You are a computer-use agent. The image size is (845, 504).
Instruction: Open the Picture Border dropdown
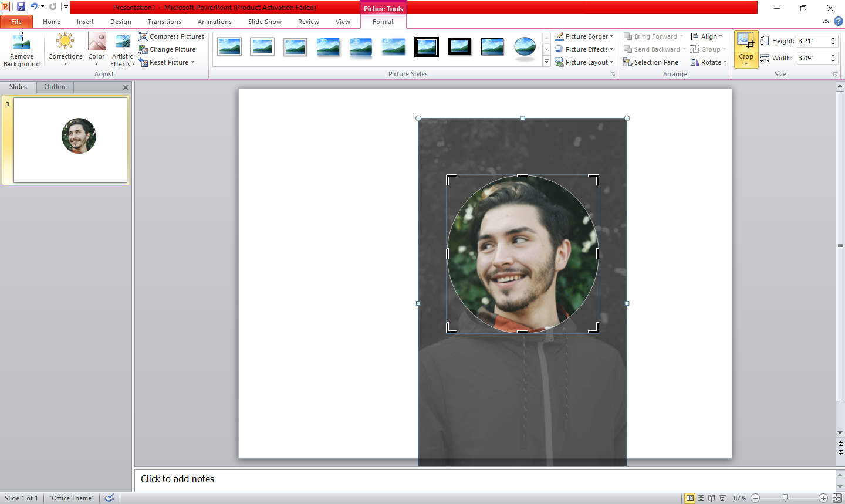click(612, 36)
